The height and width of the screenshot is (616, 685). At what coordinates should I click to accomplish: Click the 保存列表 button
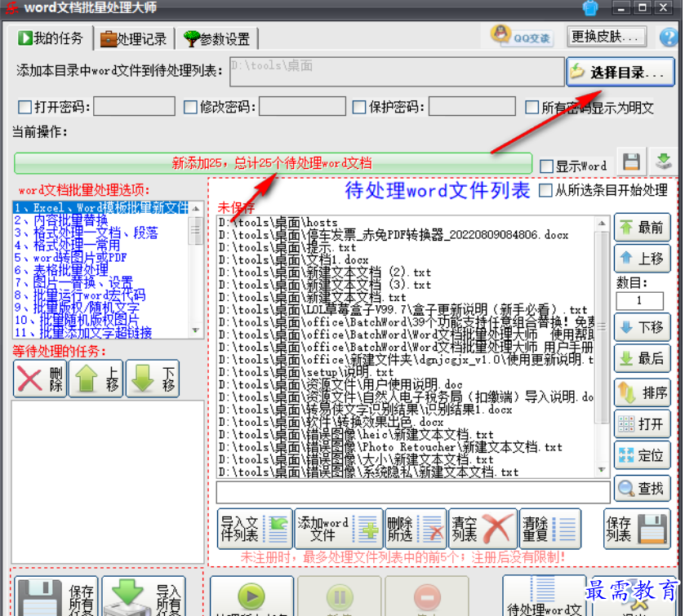click(x=637, y=529)
